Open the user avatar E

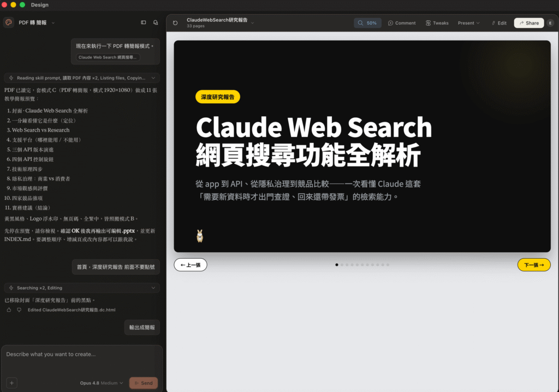550,23
